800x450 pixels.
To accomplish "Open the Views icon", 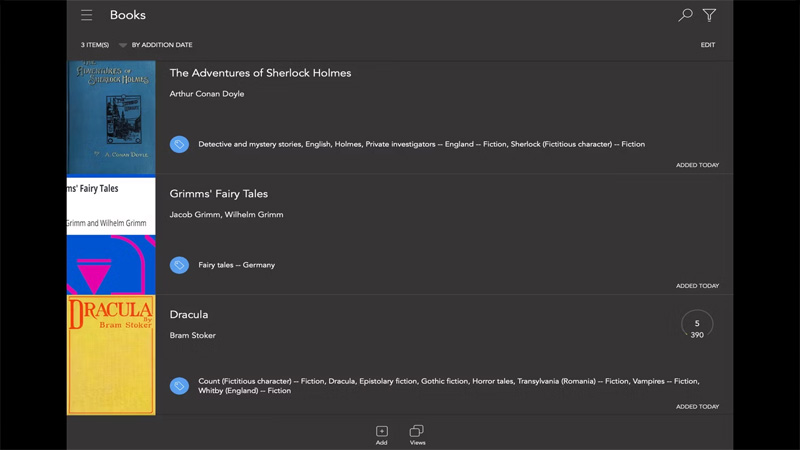I will pyautogui.click(x=417, y=434).
